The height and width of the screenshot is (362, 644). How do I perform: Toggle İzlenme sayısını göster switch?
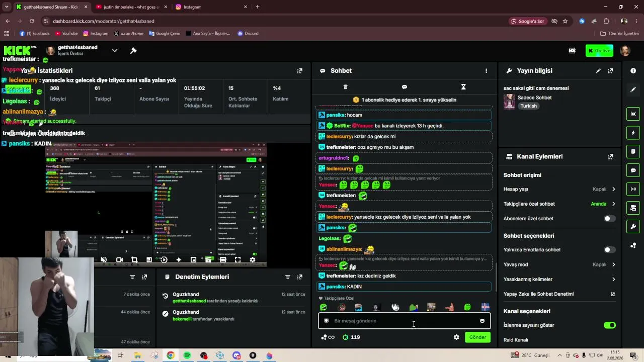[x=609, y=325]
